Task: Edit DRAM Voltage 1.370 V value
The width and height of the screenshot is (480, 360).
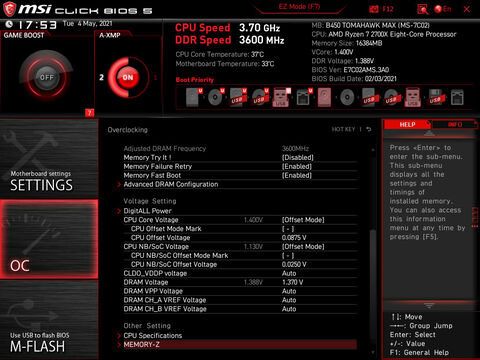Action: (x=292, y=282)
